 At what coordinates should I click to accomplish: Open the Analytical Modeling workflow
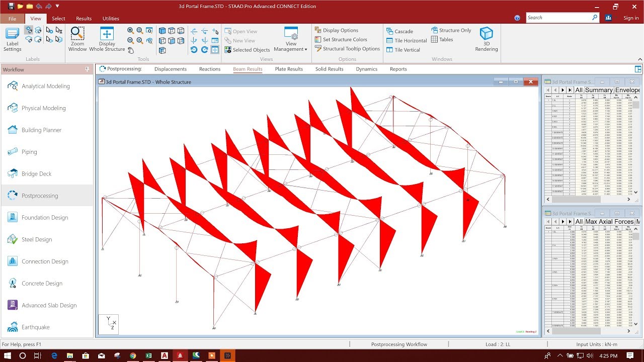pos(47,86)
